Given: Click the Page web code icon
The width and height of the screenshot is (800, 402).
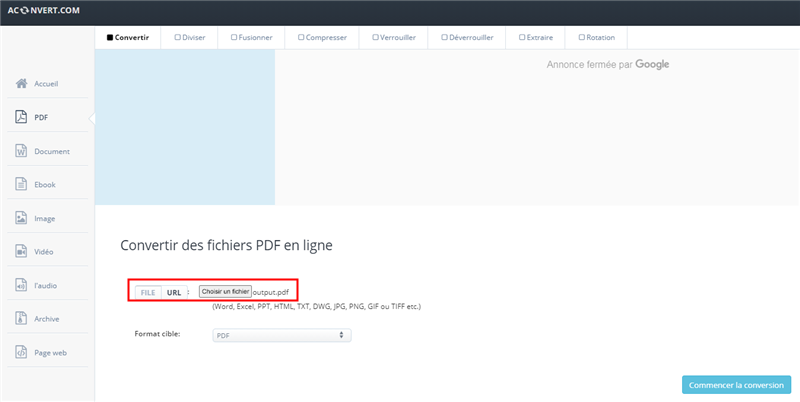Looking at the screenshot, I should (x=21, y=352).
